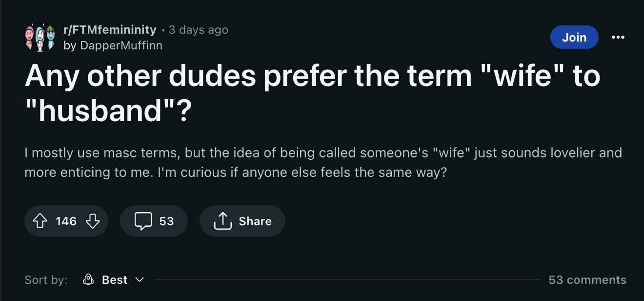Image resolution: width=644 pixels, height=301 pixels.
Task: Click the Sort by label
Action: pyautogui.click(x=46, y=280)
